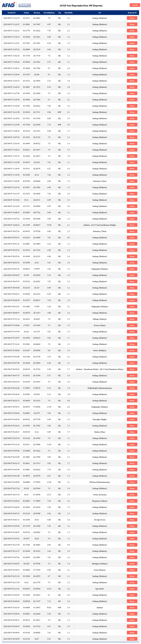This screenshot has height=644, width=141.
Task: Click the Derinlik(Km) column header
Action: [x=49, y=13]
